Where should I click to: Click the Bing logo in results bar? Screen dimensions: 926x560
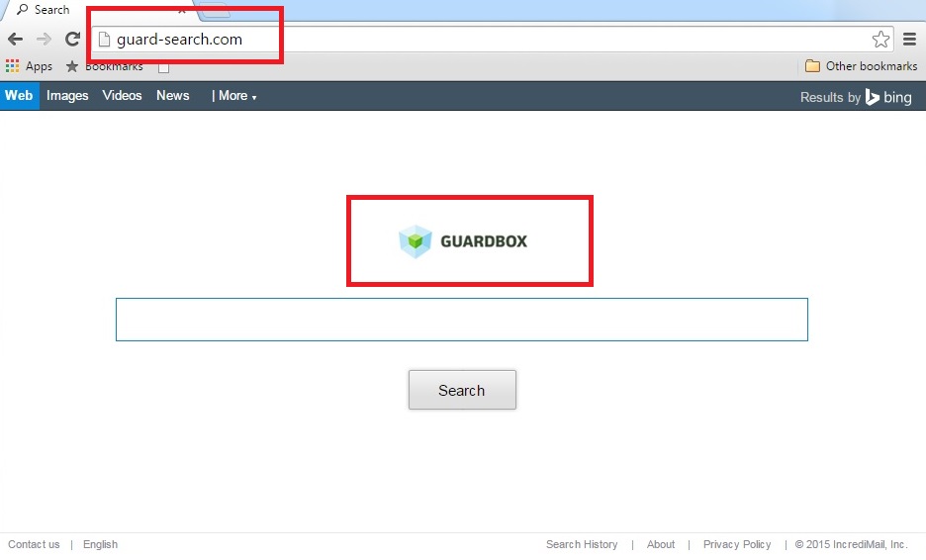(x=888, y=97)
